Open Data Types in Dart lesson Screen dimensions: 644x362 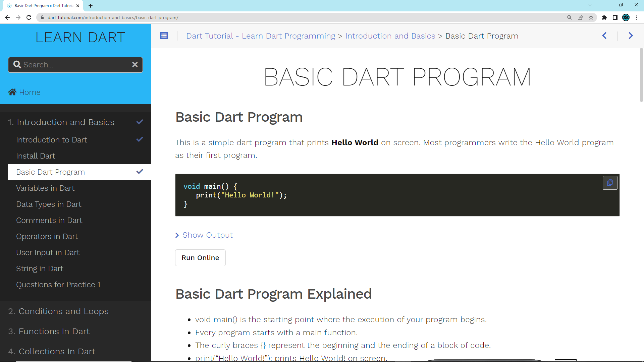click(49, 204)
